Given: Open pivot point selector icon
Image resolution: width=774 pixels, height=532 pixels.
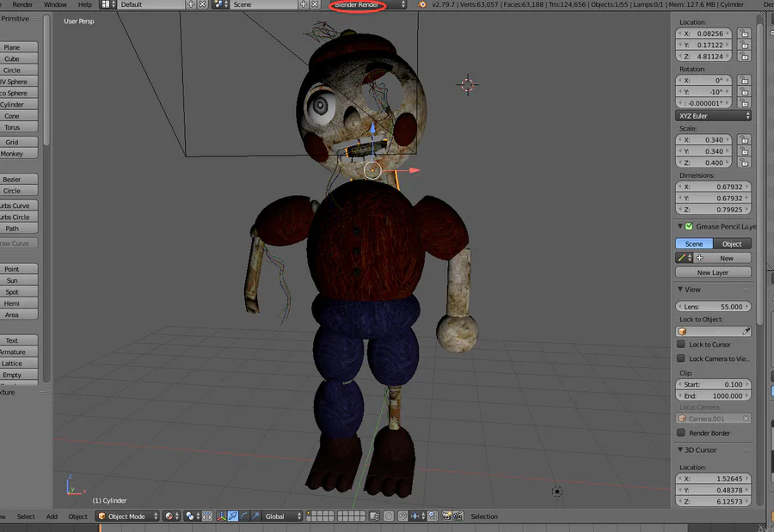Looking at the screenshot, I should coord(191,517).
